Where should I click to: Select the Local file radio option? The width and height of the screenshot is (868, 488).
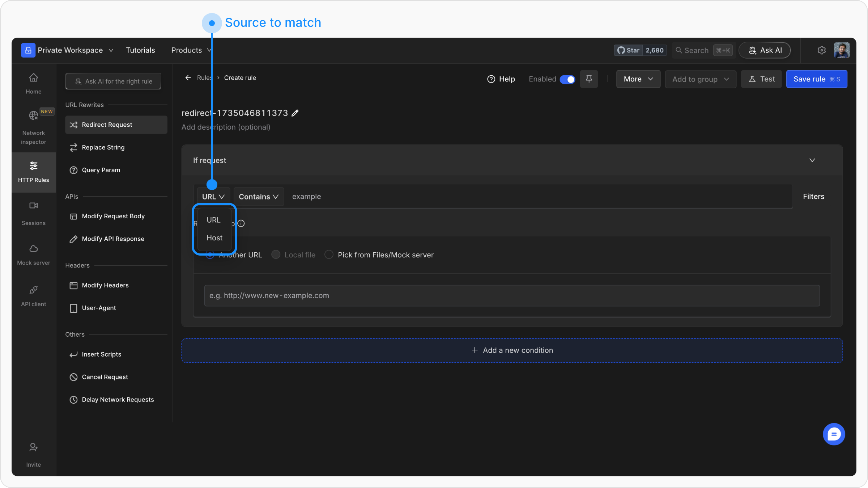(276, 255)
